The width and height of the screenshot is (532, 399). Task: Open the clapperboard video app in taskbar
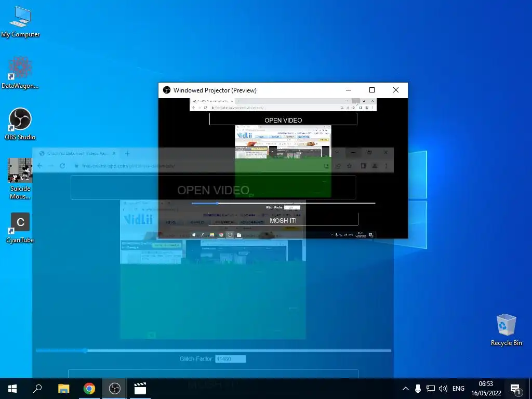pyautogui.click(x=140, y=389)
